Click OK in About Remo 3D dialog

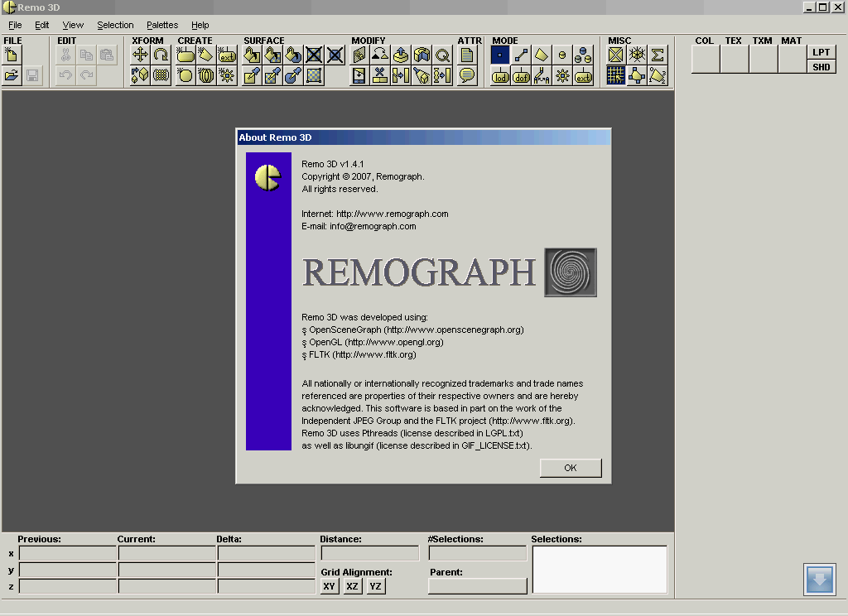click(x=571, y=468)
